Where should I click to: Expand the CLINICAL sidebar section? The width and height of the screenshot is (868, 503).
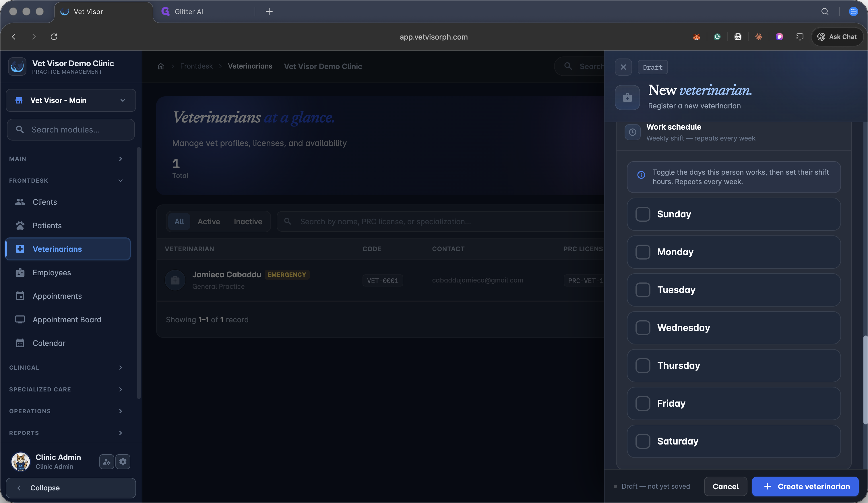pyautogui.click(x=66, y=368)
